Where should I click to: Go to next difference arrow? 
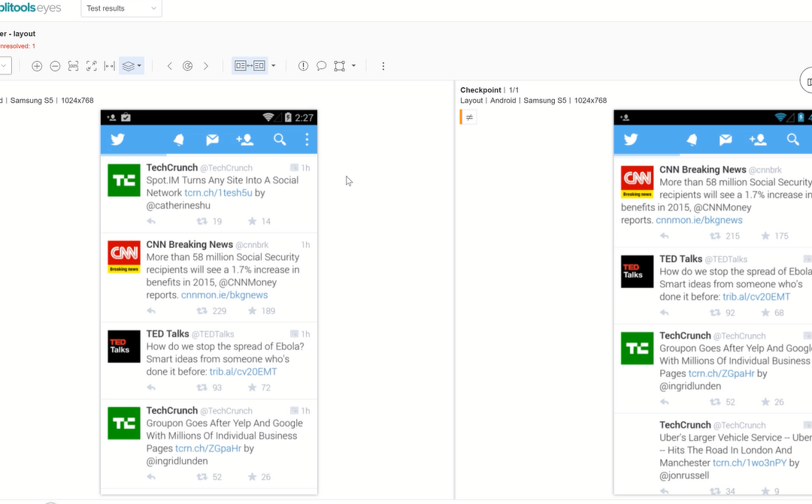point(206,66)
